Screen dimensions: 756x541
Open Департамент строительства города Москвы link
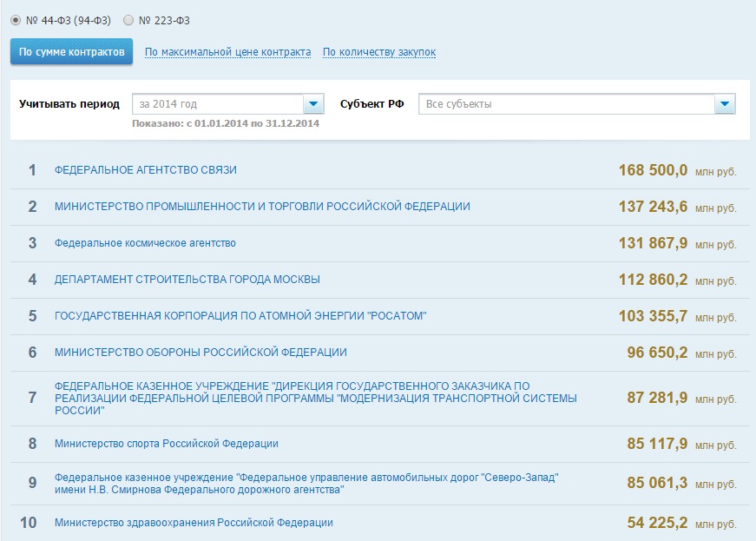pyautogui.click(x=187, y=279)
